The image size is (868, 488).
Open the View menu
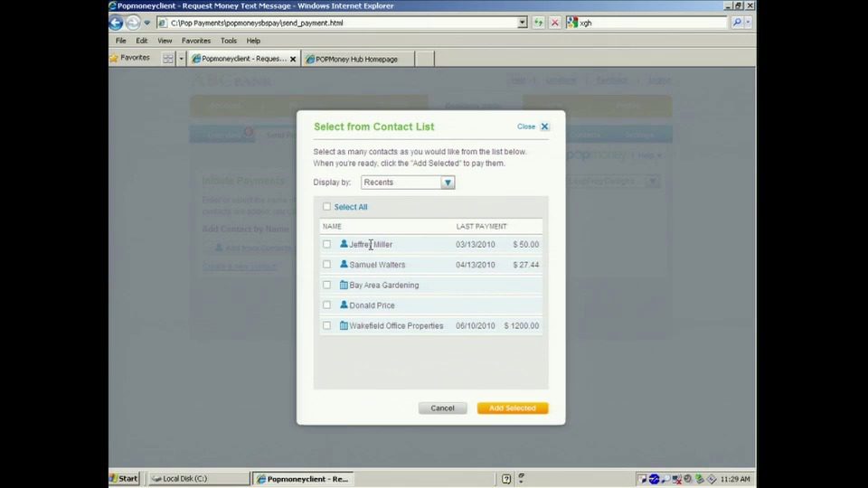tap(165, 41)
